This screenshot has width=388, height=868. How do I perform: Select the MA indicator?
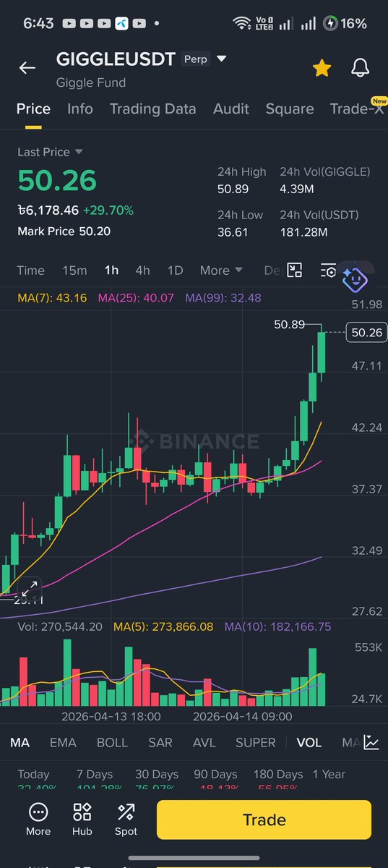coord(20,742)
